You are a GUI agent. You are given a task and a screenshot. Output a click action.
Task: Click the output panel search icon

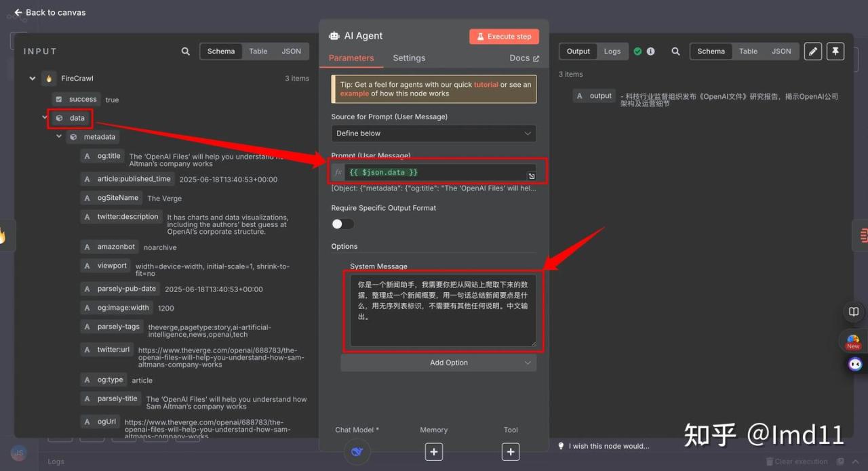click(675, 52)
